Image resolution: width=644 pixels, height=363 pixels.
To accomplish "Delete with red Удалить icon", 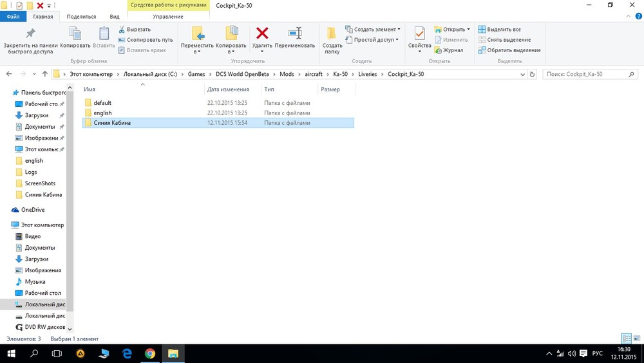I will tap(262, 39).
